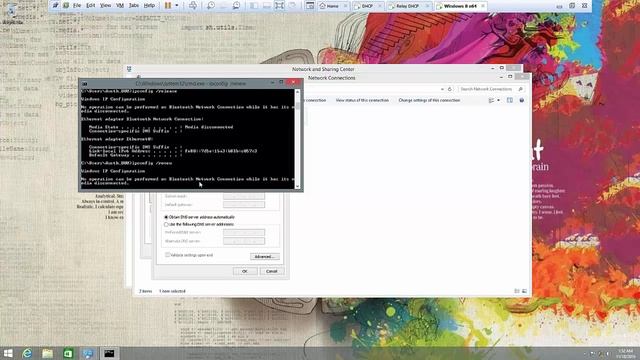Click the command prompt scroll down arrow

298,186
